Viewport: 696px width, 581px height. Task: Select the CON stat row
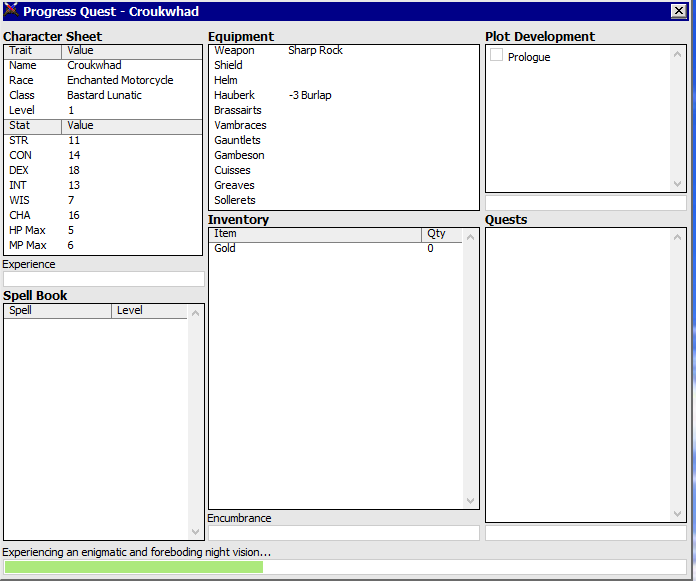[103, 156]
